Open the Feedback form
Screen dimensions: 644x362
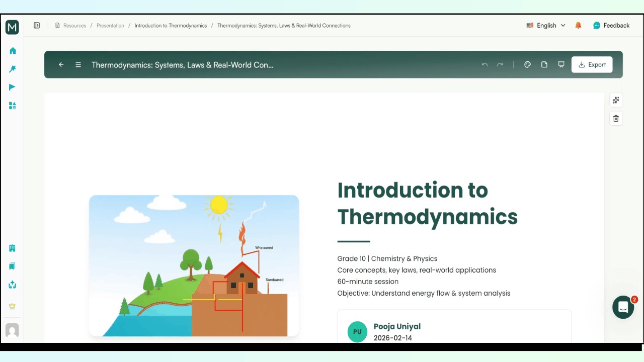[611, 25]
